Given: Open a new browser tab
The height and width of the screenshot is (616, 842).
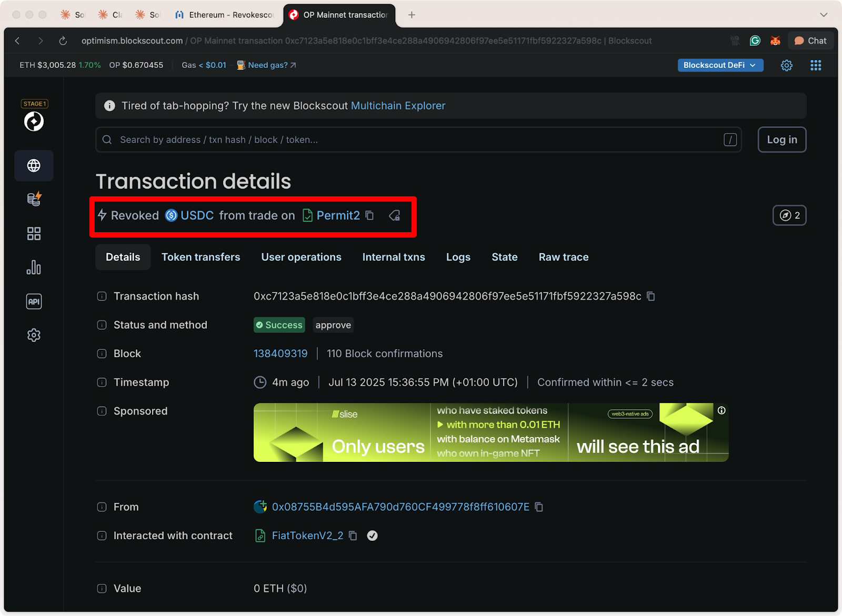Looking at the screenshot, I should point(412,15).
